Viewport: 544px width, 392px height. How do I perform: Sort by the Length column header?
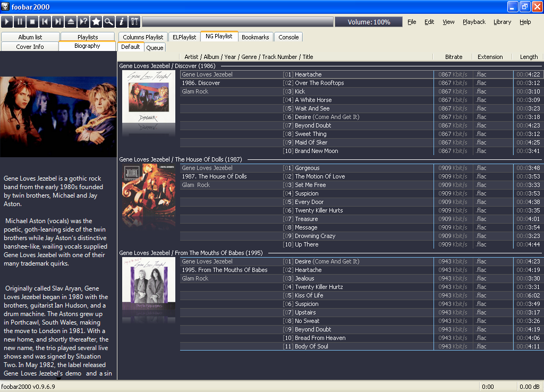[x=529, y=57]
